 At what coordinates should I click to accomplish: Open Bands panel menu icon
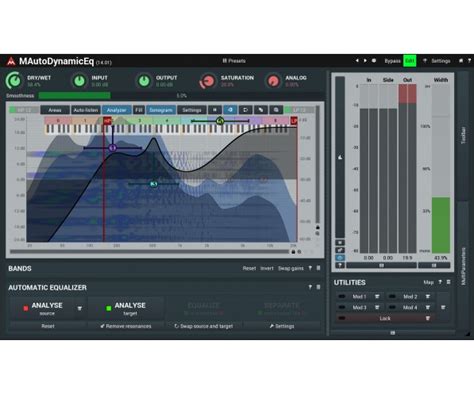pyautogui.click(x=318, y=268)
